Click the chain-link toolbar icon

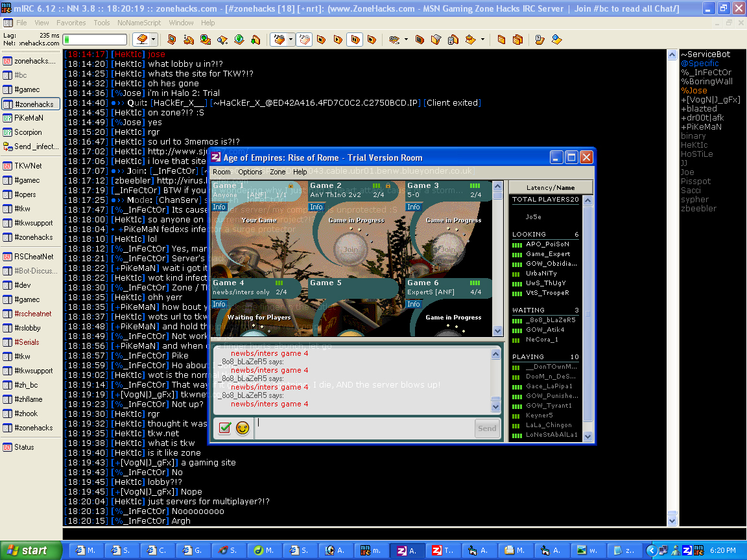(394, 40)
